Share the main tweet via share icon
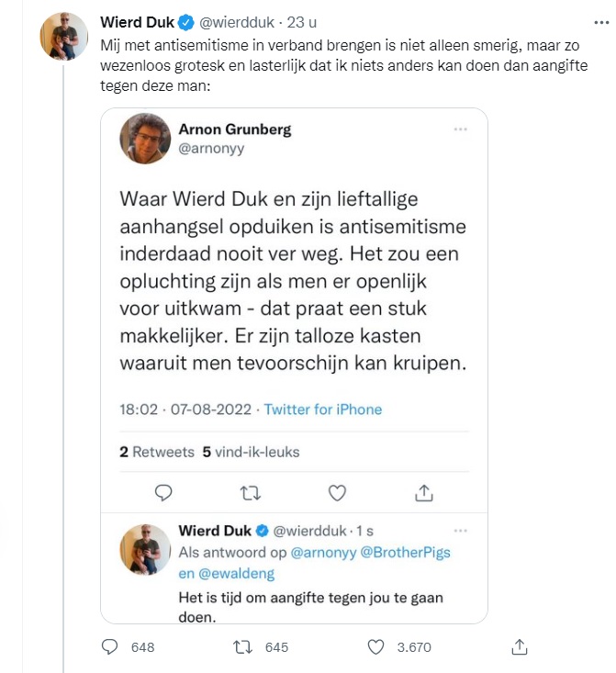Viewport: 616px width, 673px height. point(519,647)
